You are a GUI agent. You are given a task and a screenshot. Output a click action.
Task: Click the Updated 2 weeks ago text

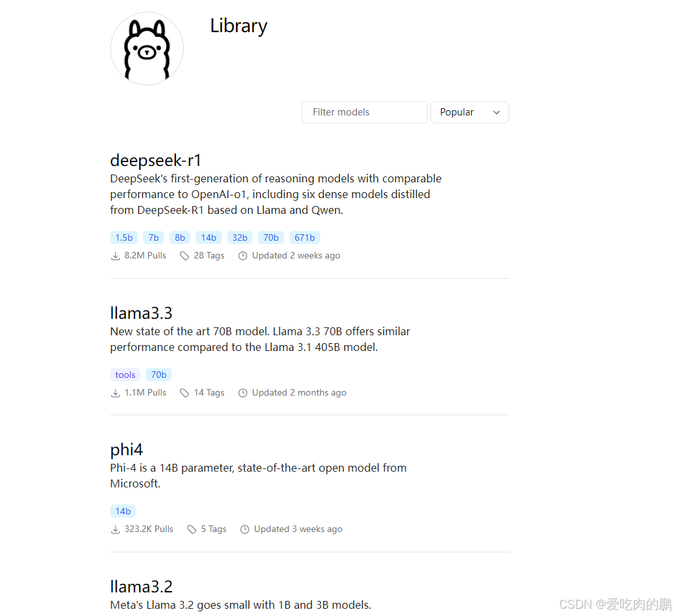coord(296,256)
